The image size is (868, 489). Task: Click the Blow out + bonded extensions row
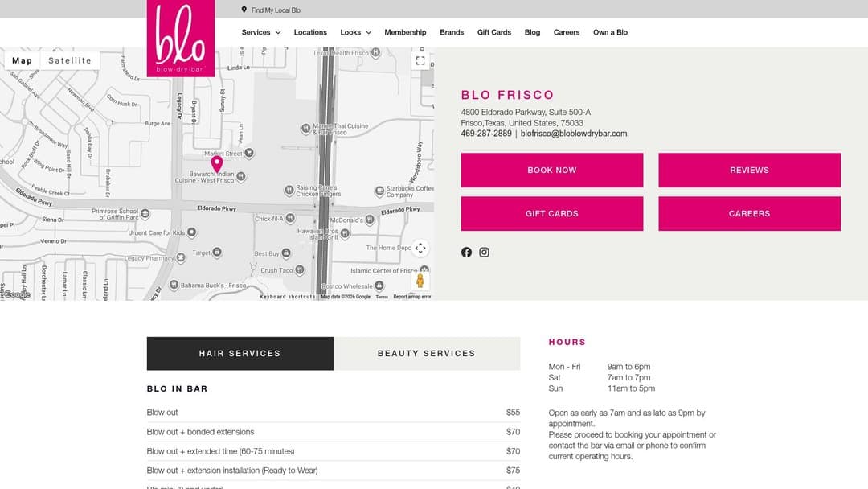pos(334,432)
